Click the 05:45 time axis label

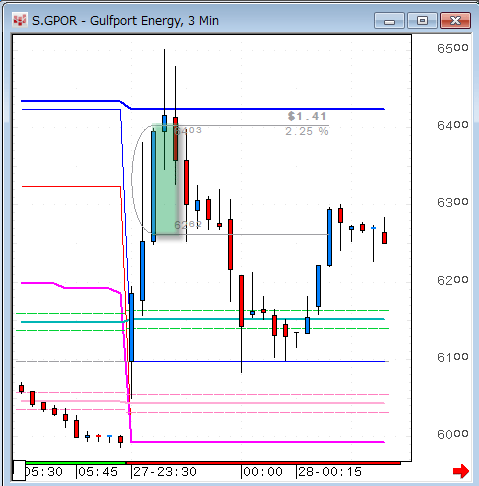coord(98,472)
